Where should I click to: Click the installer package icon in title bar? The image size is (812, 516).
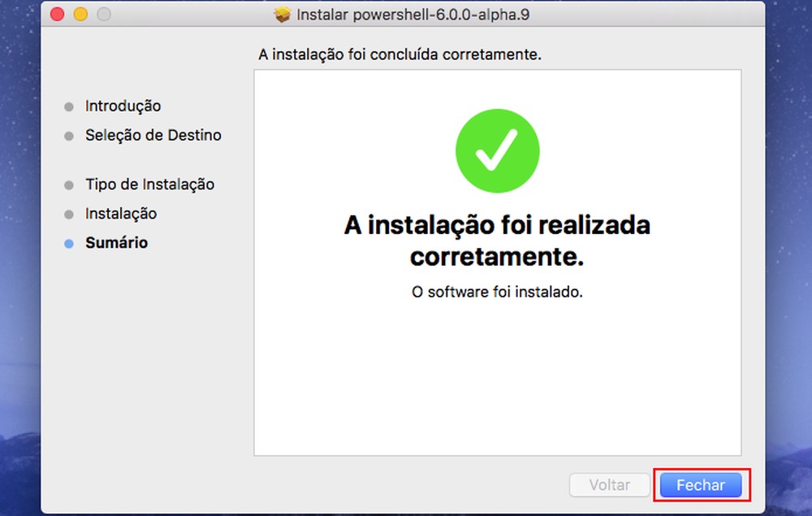pyautogui.click(x=283, y=14)
